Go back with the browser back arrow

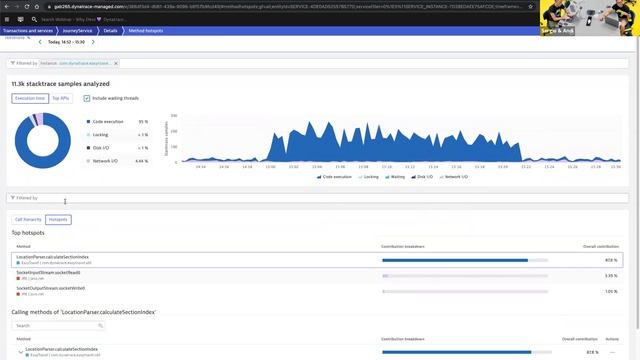(7, 7)
